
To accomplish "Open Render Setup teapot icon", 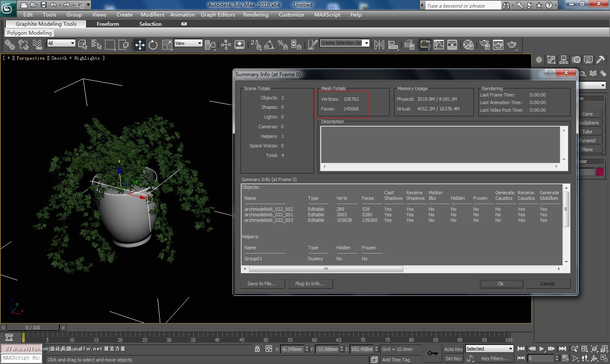I will click(x=485, y=44).
